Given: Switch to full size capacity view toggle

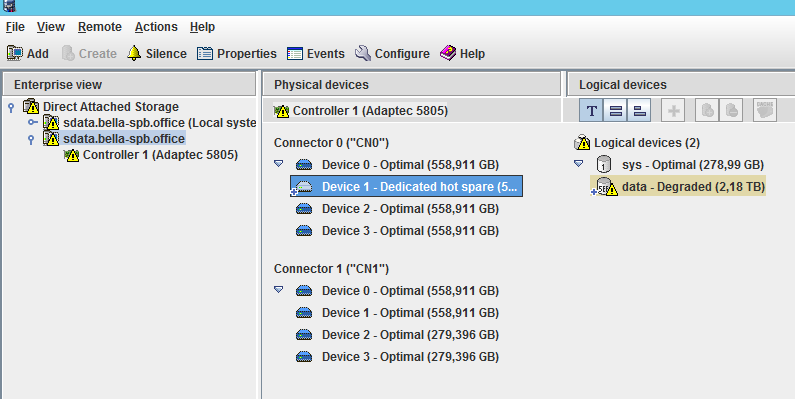Looking at the screenshot, I should pos(616,111).
